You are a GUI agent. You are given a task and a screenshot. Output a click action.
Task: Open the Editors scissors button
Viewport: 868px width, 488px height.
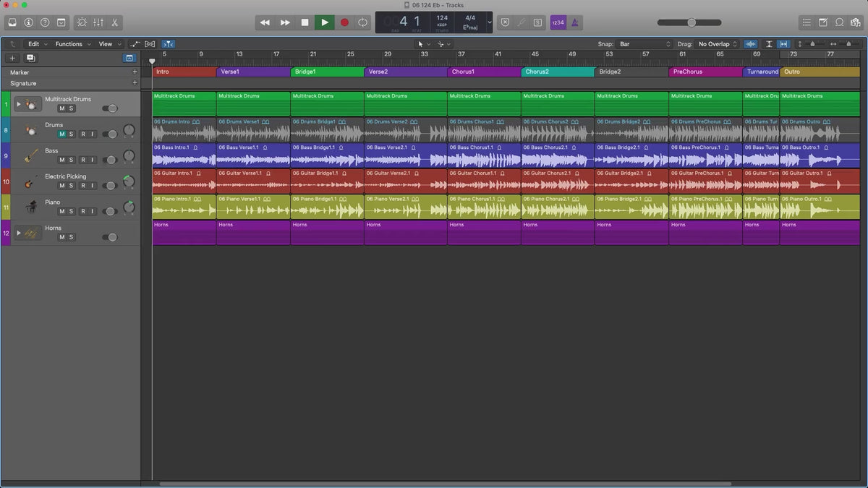click(x=114, y=22)
